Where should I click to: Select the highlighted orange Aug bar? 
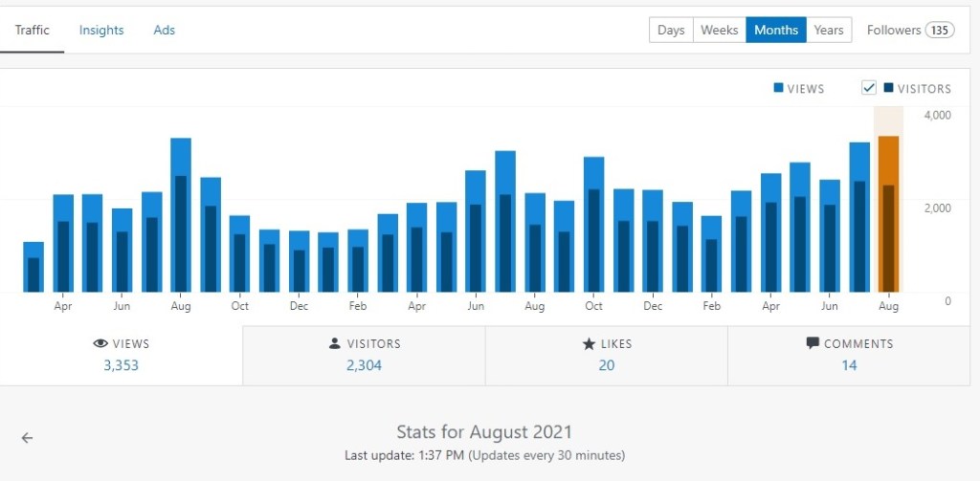888,215
